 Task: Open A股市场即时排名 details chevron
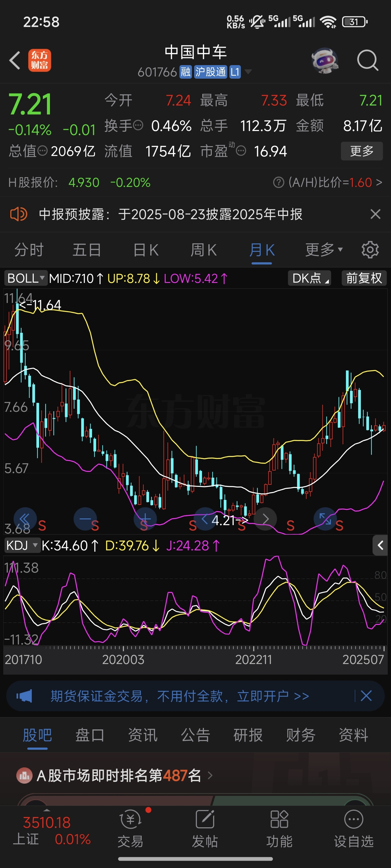pyautogui.click(x=210, y=775)
